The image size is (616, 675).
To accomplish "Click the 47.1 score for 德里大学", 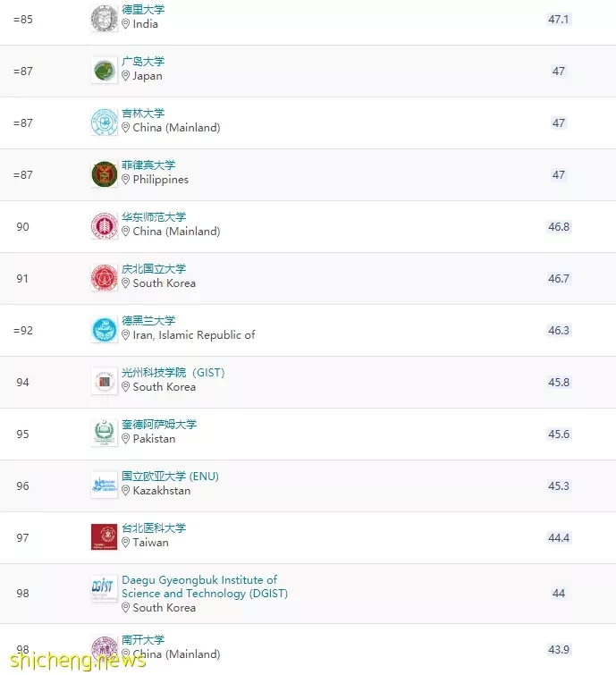I will pyautogui.click(x=559, y=20).
